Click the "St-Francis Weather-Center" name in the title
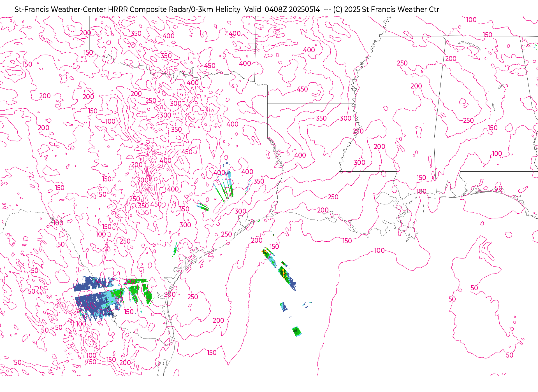 pyautogui.click(x=60, y=10)
